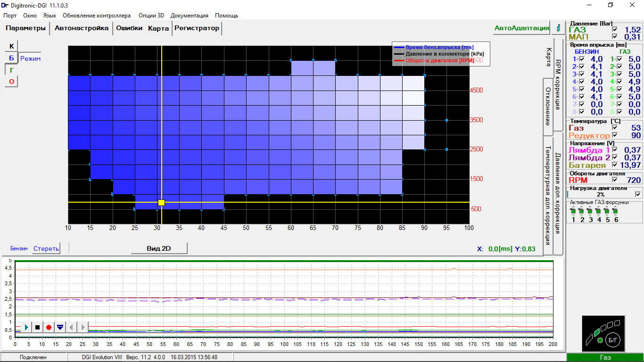Click the Б/Г fuel switch button
644x362 pixels.
pyautogui.click(x=613, y=339)
